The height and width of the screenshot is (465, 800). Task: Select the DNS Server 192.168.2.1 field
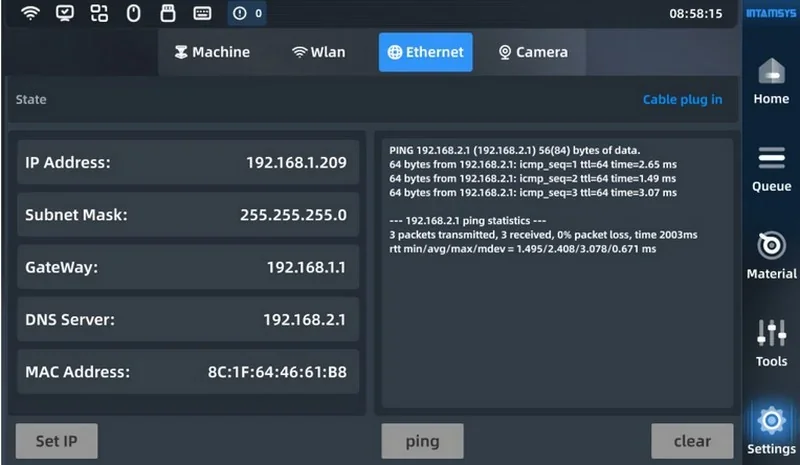(188, 320)
